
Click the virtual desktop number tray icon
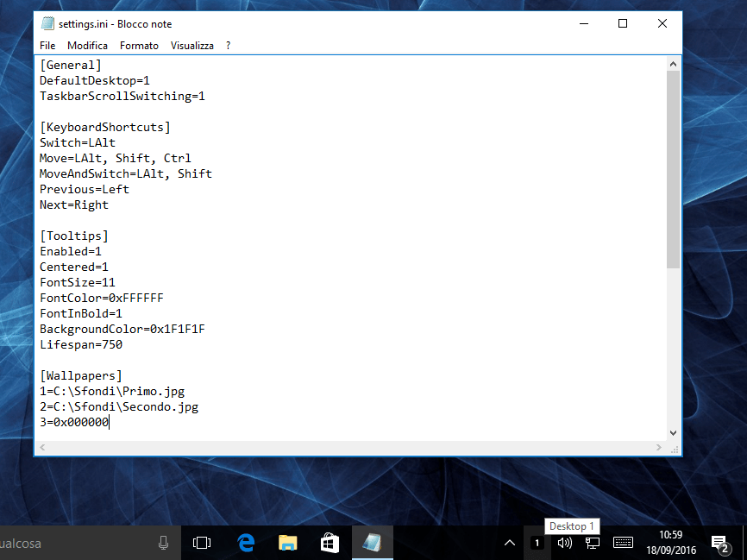pos(537,543)
